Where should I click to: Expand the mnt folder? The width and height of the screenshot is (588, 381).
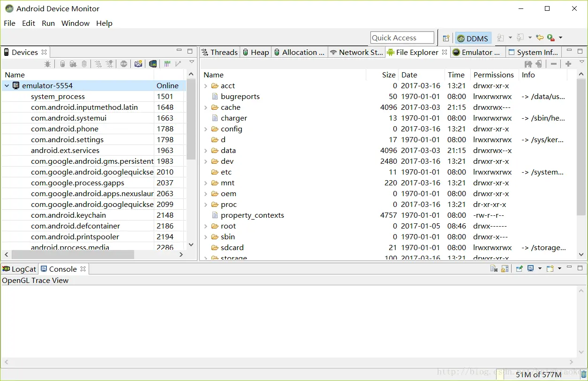pyautogui.click(x=206, y=183)
